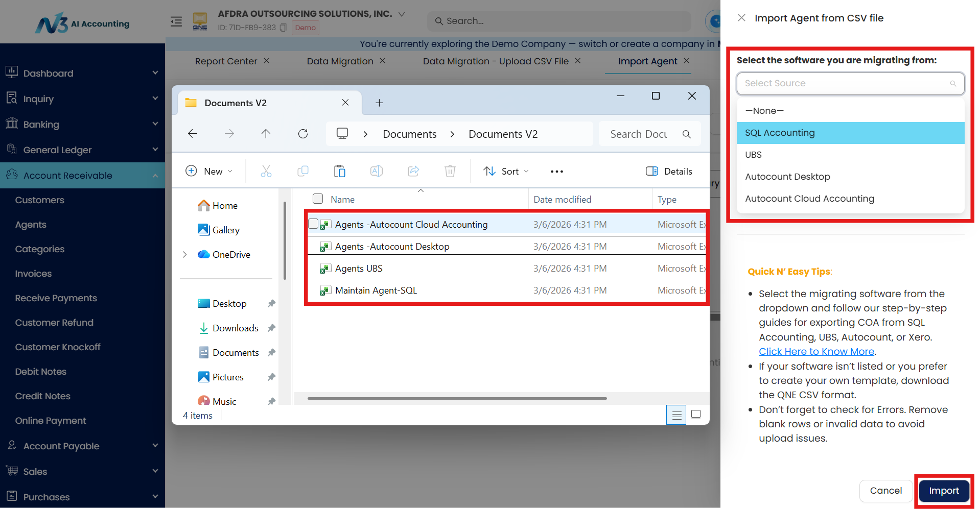
Task: Collapse the Account Receivable section
Action: click(155, 176)
